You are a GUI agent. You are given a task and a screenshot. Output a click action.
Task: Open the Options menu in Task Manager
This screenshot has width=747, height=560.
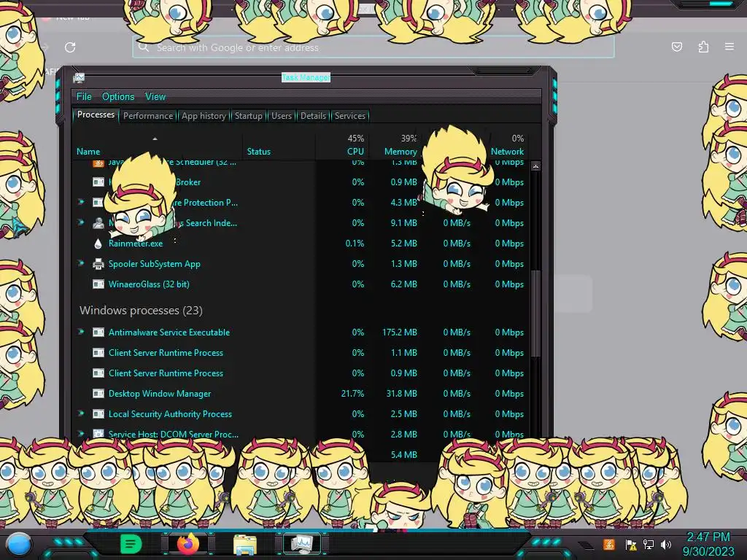(x=118, y=97)
